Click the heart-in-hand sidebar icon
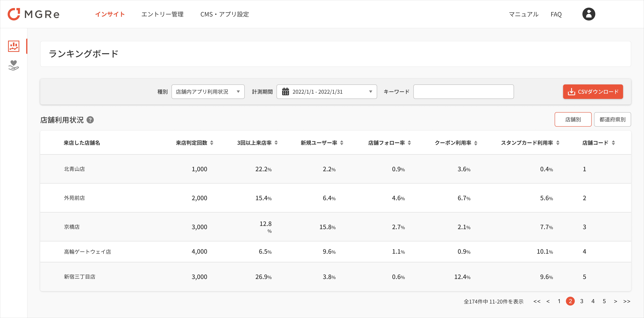The height and width of the screenshot is (318, 644). 13,65
